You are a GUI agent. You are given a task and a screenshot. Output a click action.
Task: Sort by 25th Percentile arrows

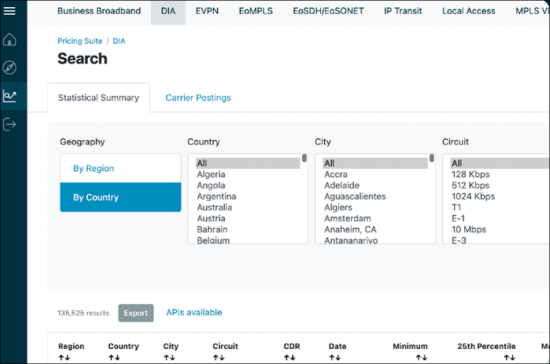coord(509,358)
